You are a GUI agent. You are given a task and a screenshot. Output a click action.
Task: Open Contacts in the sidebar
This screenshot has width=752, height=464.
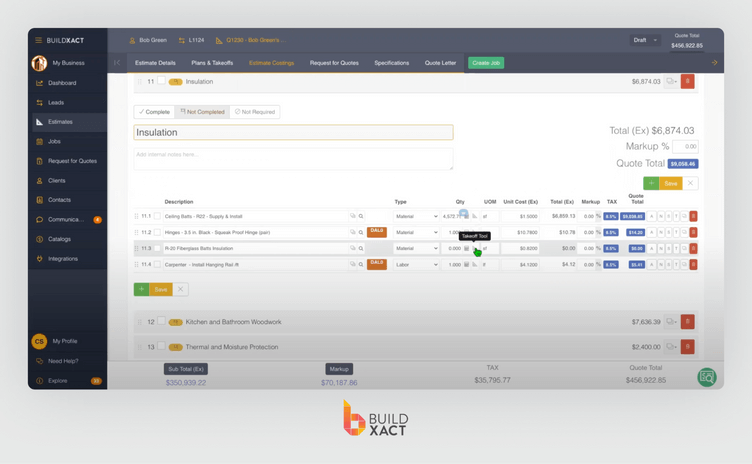[59, 200]
